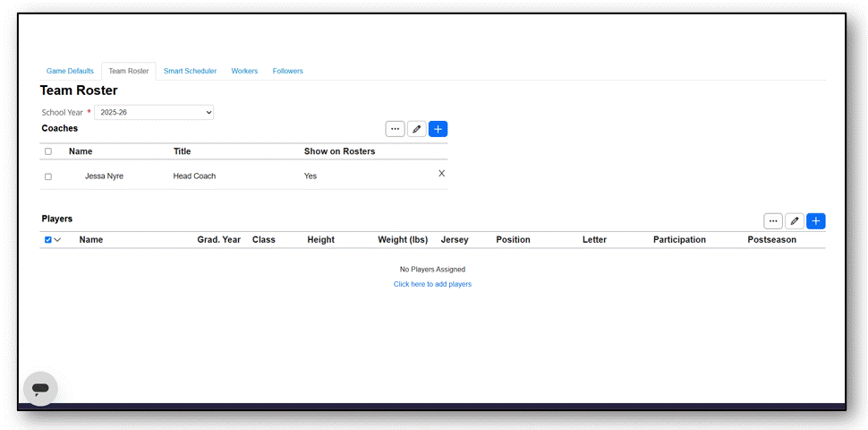Click the Show on Rosters column header
The image size is (868, 430).
(x=339, y=151)
